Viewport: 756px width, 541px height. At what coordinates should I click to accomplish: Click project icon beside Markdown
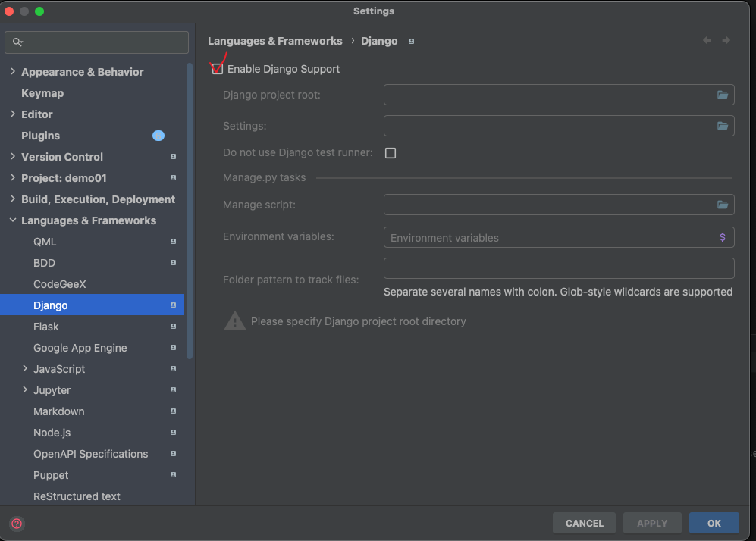click(x=173, y=411)
